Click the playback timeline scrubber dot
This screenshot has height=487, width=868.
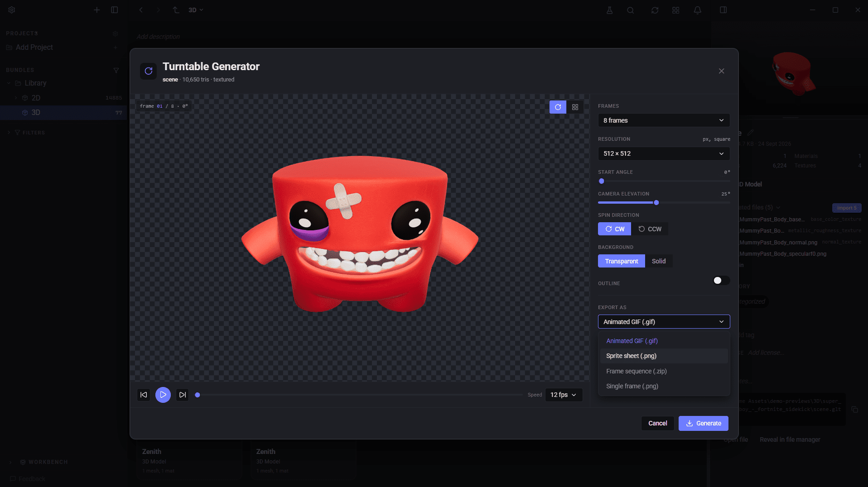[x=198, y=395]
